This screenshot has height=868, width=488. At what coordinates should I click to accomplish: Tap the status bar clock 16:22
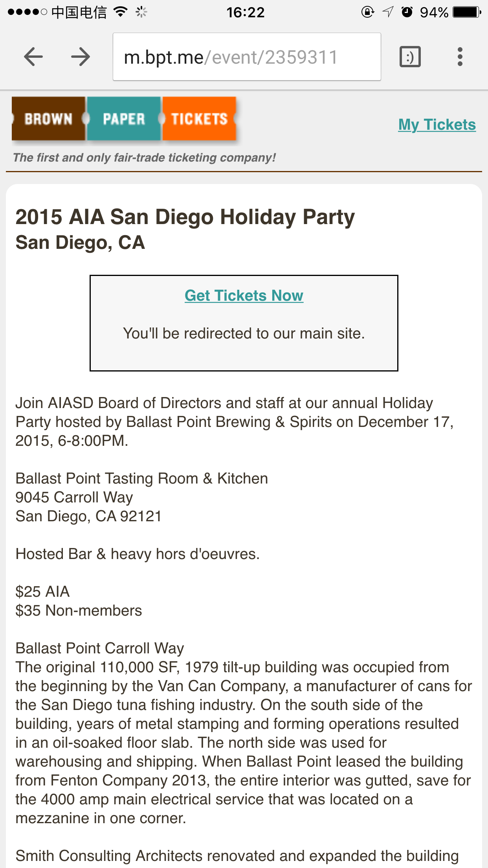click(246, 12)
